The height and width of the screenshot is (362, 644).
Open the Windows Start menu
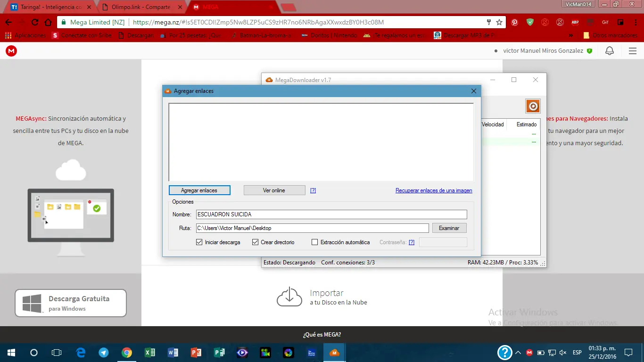coord(11,352)
